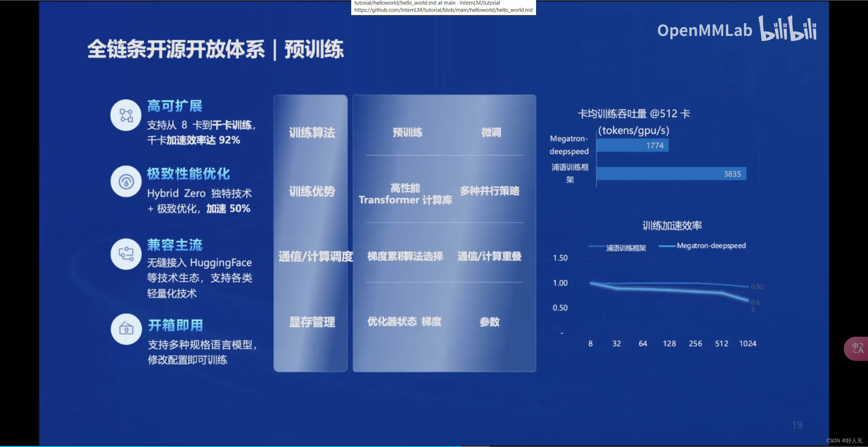Click the 开箱即用 out-of-box icon
Image resolution: width=868 pixels, height=447 pixels.
(126, 329)
